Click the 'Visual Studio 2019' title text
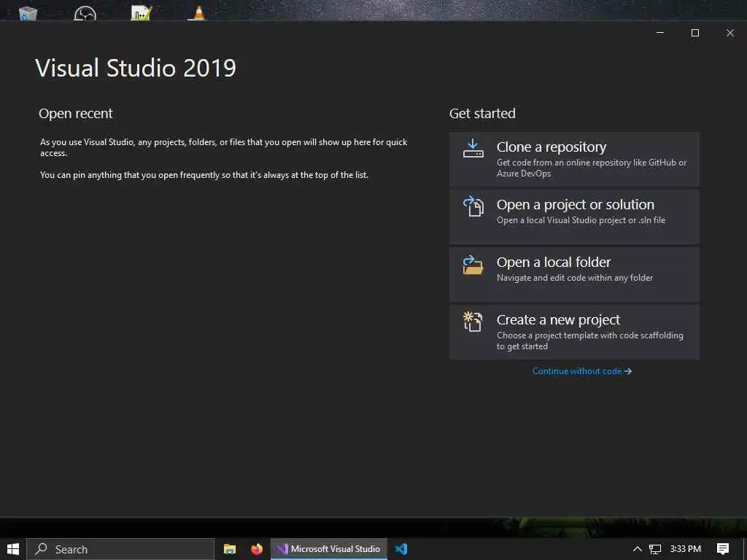Viewport: 747px width, 560px height. pyautogui.click(x=136, y=68)
